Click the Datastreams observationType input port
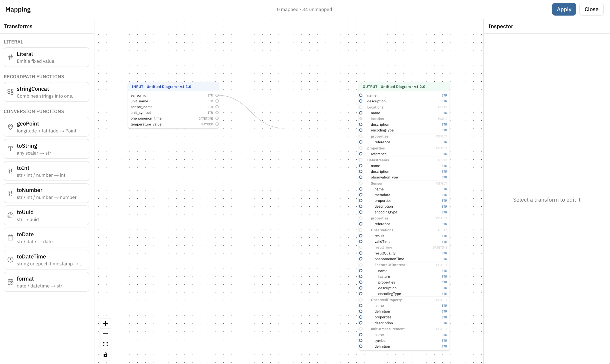The height and width of the screenshot is (364, 610). 361,177
